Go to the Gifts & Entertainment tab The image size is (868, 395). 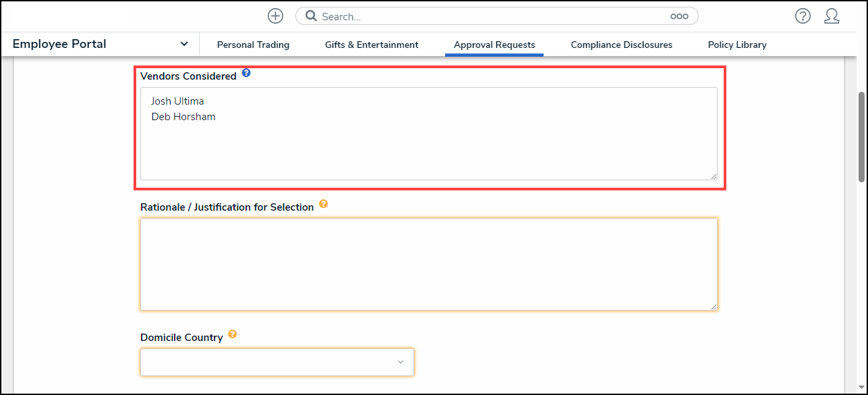(372, 45)
